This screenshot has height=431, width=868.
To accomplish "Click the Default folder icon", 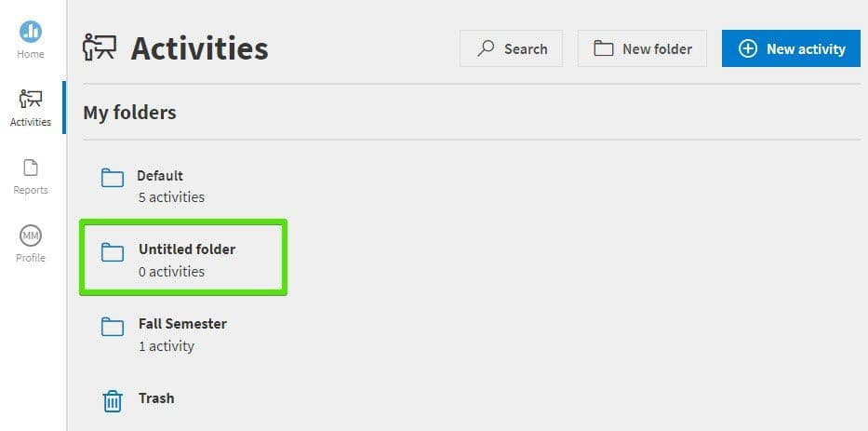I will (x=113, y=179).
